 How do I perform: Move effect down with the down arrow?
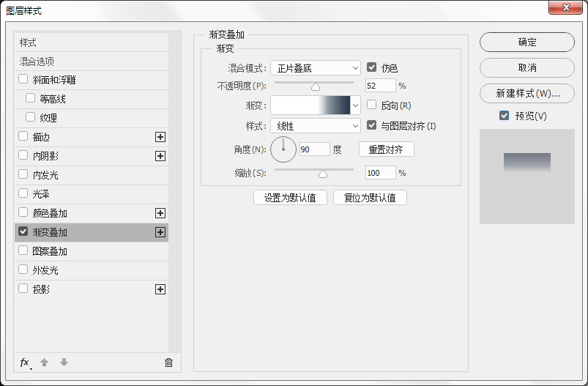pos(64,363)
